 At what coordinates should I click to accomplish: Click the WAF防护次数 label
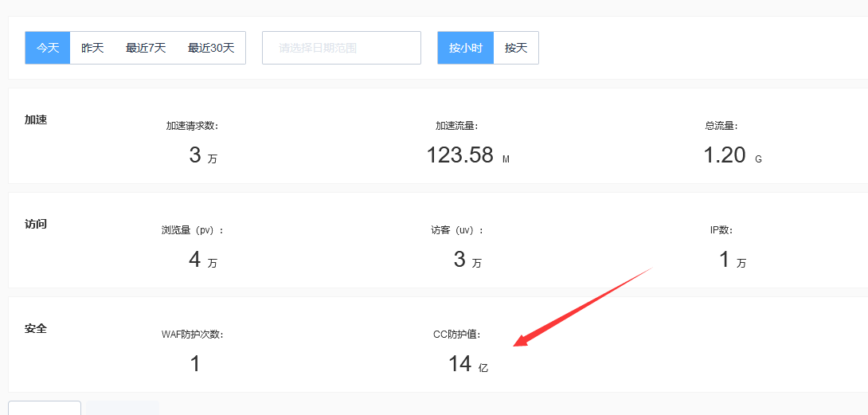click(x=193, y=335)
